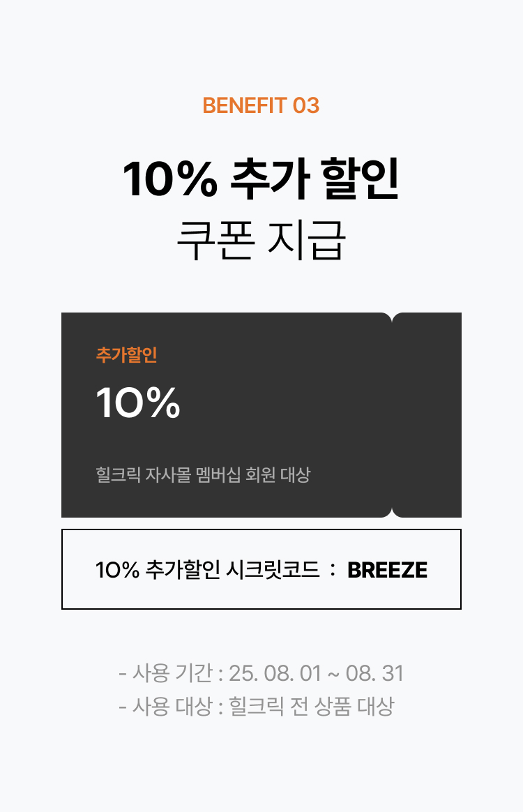Click the orange BENEFIT 03 label

tap(261, 105)
